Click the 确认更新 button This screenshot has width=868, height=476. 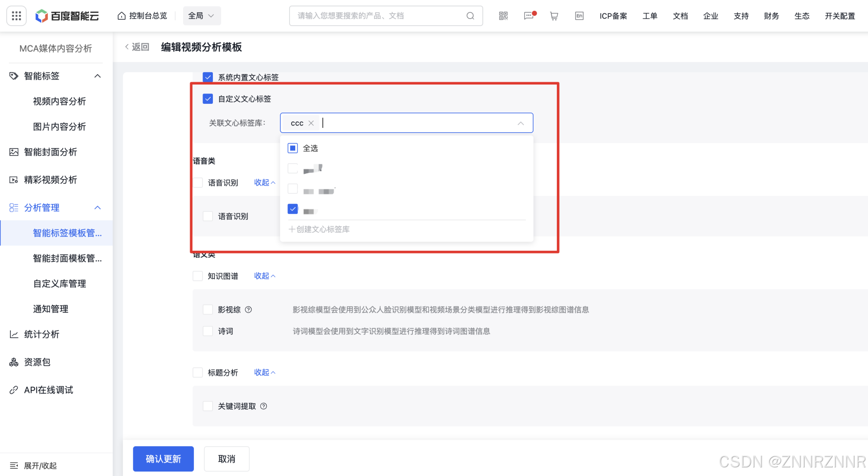(x=163, y=459)
